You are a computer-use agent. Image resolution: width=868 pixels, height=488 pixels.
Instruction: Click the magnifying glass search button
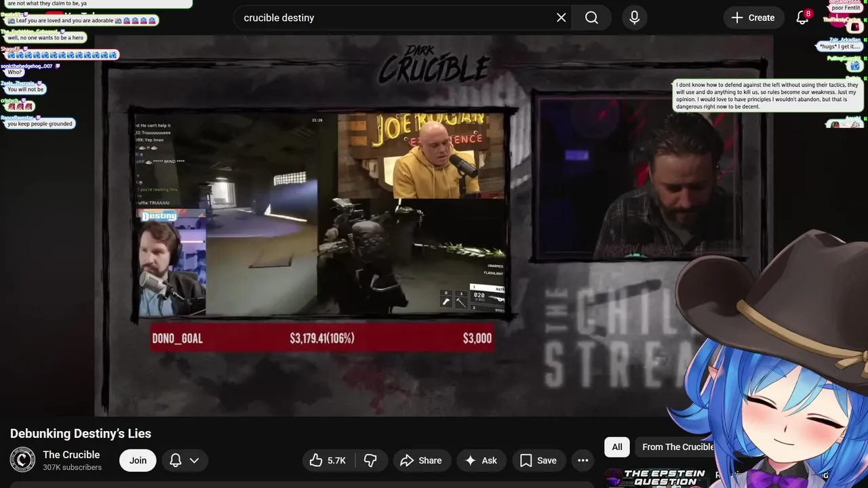591,18
